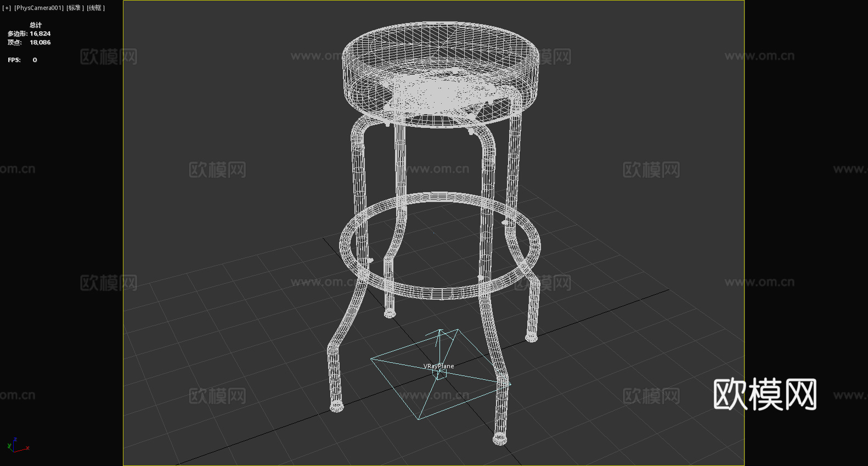Select the VRayPlane object label

click(439, 366)
